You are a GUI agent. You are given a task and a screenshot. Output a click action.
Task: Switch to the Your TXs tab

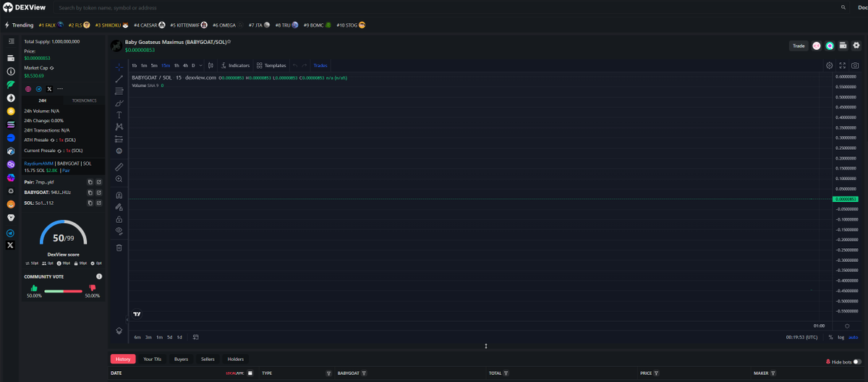(x=152, y=359)
